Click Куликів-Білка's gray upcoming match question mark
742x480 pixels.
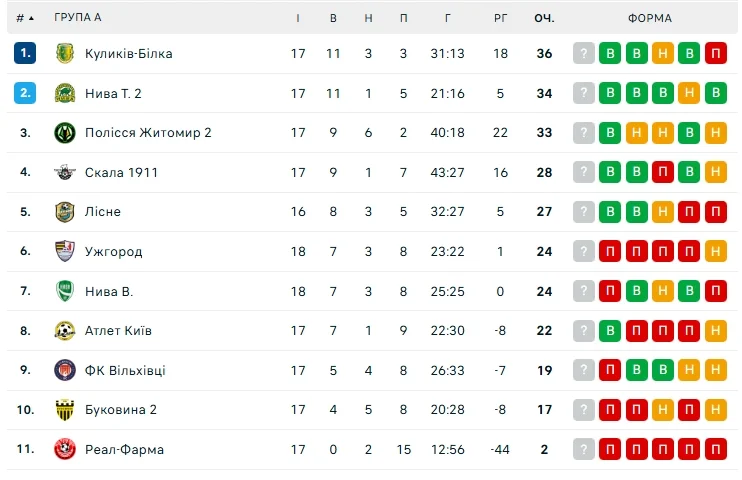click(x=584, y=54)
